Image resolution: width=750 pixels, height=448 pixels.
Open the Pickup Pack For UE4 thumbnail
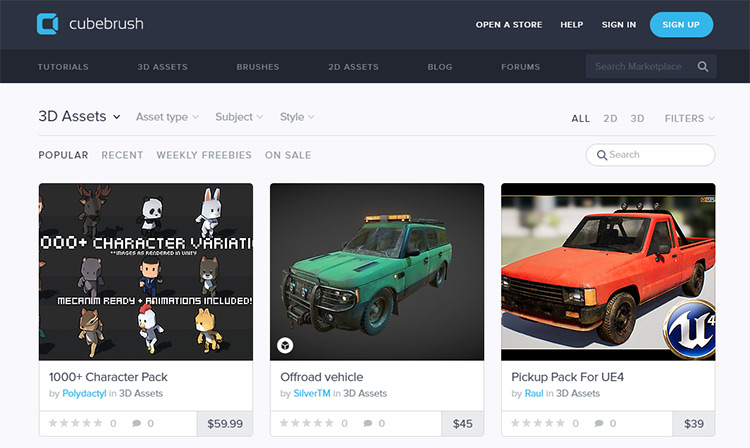coord(608,272)
